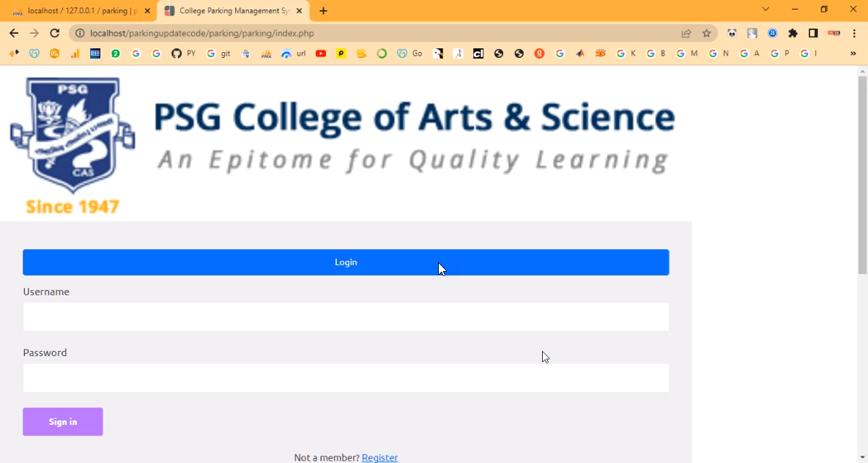This screenshot has height=463, width=868.
Task: Open the IEEE bookmark
Action: pos(95,53)
